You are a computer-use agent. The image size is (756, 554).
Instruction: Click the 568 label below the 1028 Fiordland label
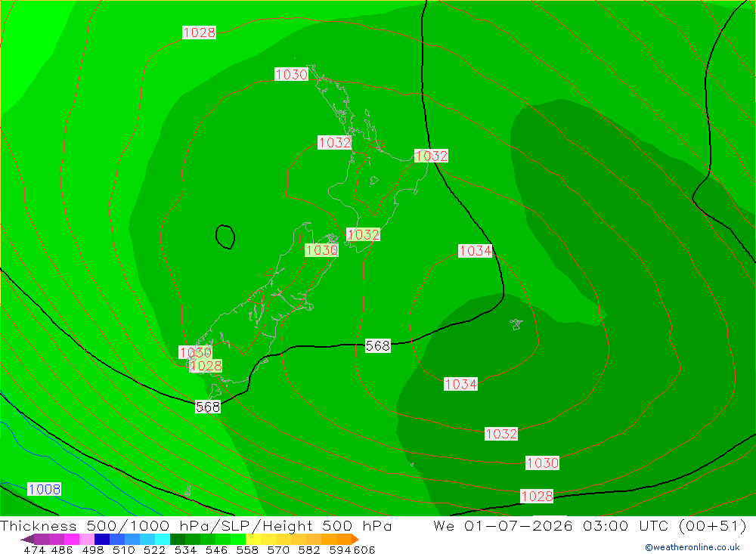[x=208, y=407]
